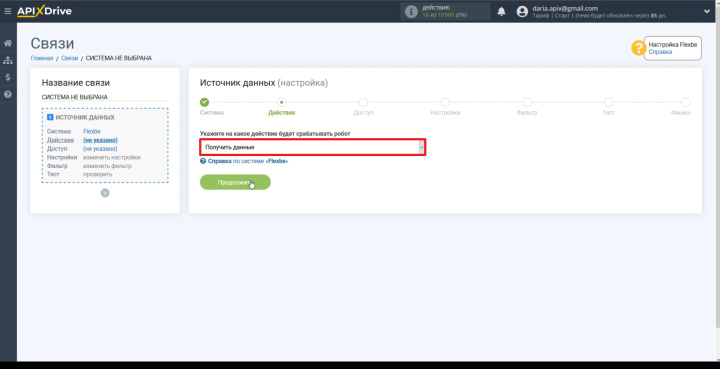Add a new block with plus icon
The height and width of the screenshot is (369, 720).
point(105,193)
